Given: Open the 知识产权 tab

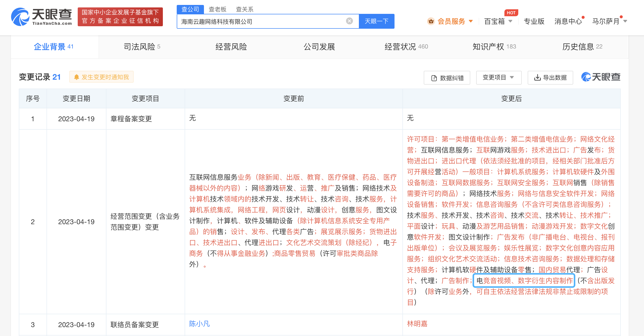Looking at the screenshot, I should pyautogui.click(x=494, y=47).
